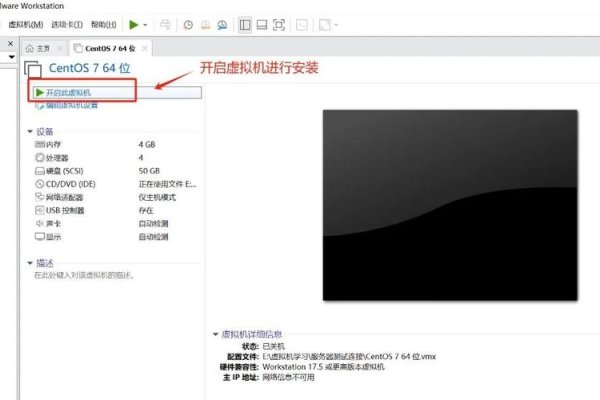The image size is (600, 400).
Task: Open the power options dropdown arrow beside play
Action: point(145,25)
